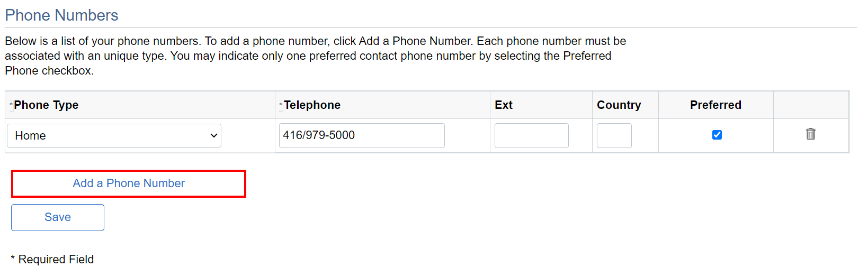The height and width of the screenshot is (276, 868).
Task: Click the Ext column header
Action: [503, 105]
